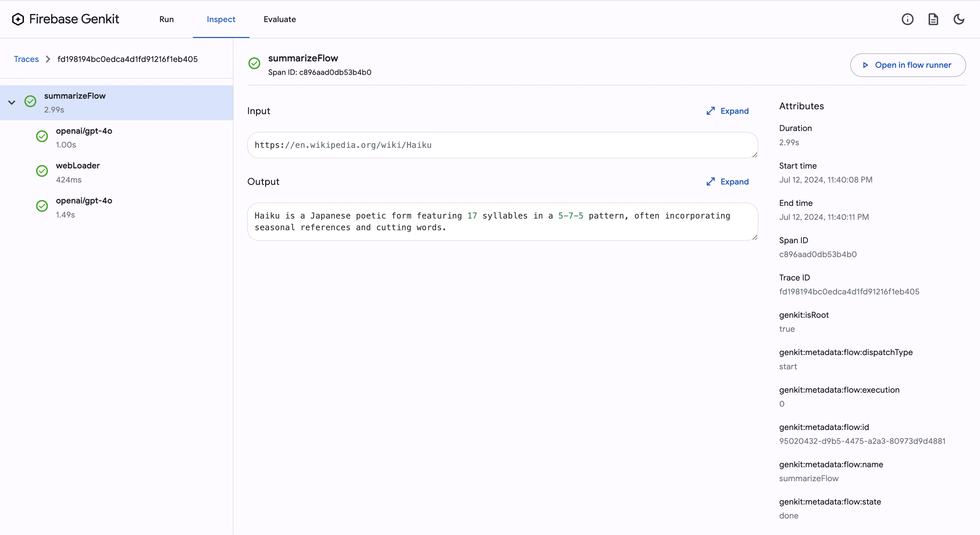Click the Firebase Genkit logo icon
This screenshot has width=980, height=535.
18,19
